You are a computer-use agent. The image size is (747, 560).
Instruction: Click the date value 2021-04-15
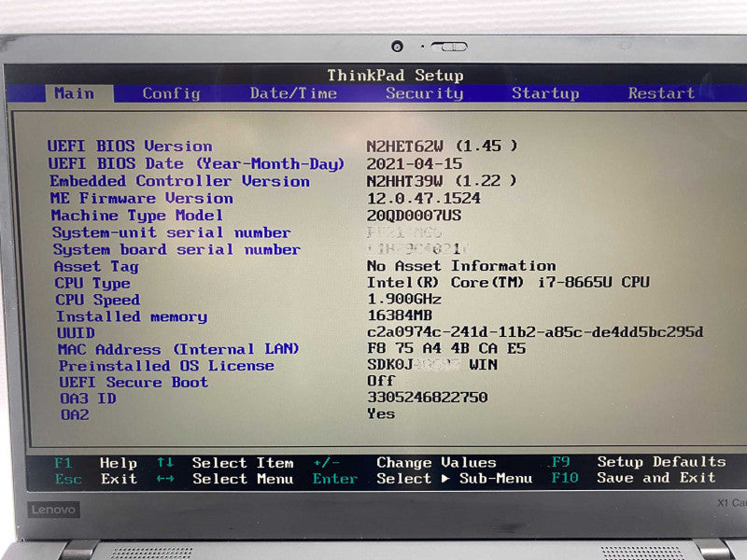coord(414,164)
